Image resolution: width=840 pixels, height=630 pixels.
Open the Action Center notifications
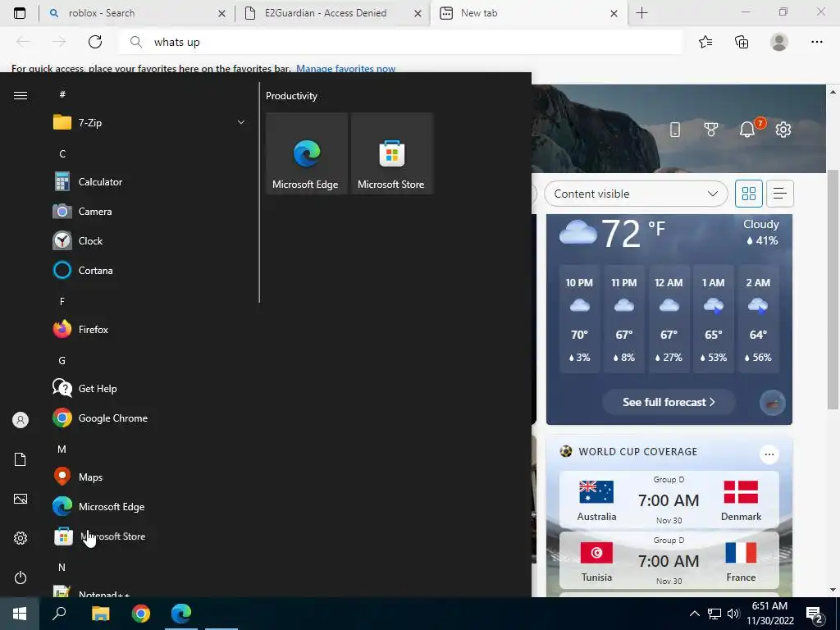pyautogui.click(x=815, y=614)
